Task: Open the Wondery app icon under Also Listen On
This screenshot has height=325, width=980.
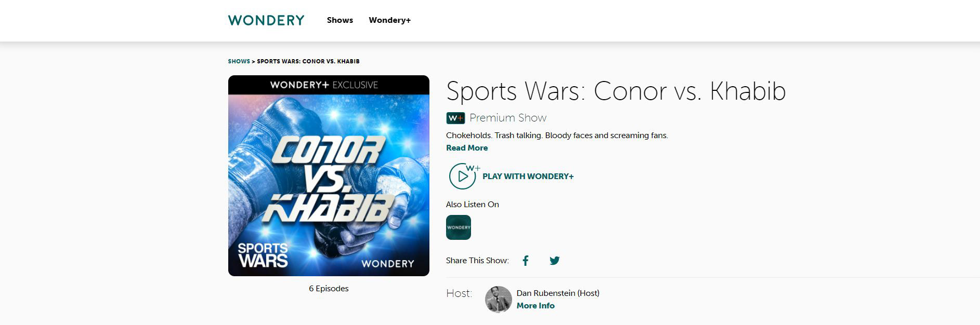Action: [x=459, y=227]
